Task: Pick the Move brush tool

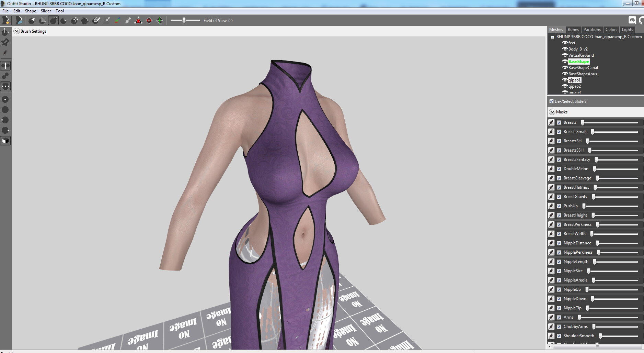Action: (74, 21)
